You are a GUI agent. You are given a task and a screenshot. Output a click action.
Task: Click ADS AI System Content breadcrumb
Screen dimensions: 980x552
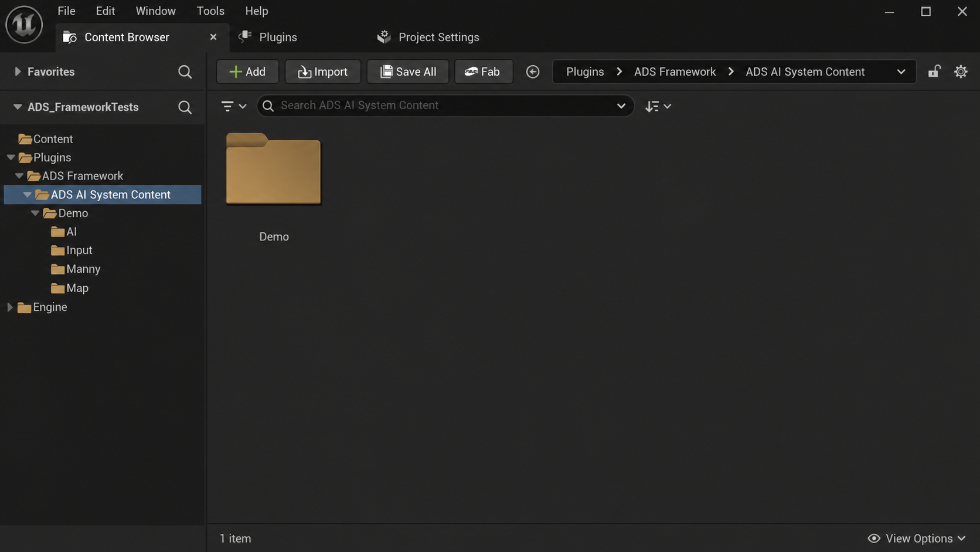[x=805, y=72]
